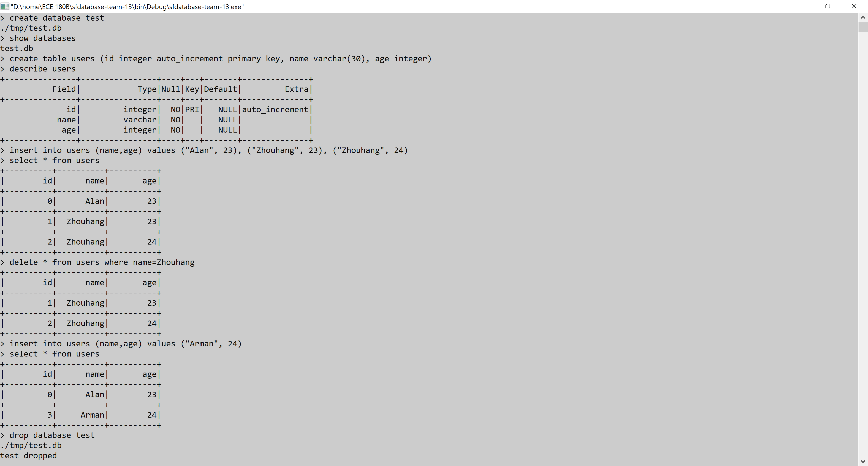This screenshot has height=466, width=868.
Task: Click the 'test.db' output under show databases
Action: 17,49
